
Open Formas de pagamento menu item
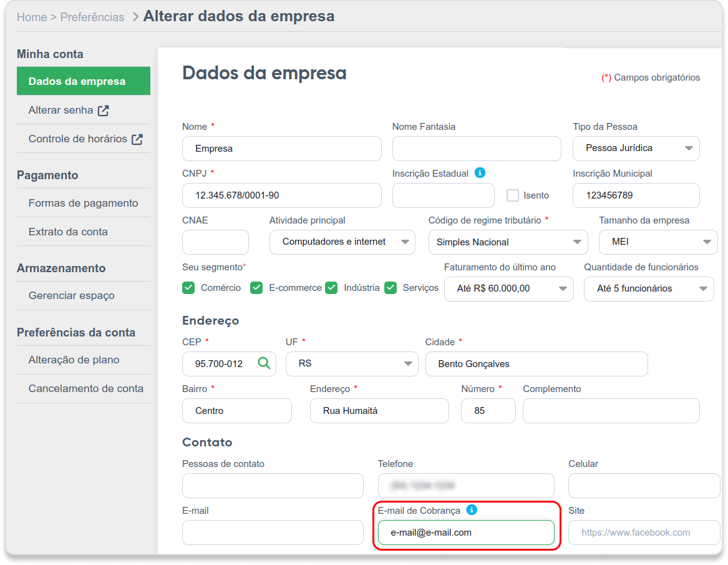click(x=84, y=203)
